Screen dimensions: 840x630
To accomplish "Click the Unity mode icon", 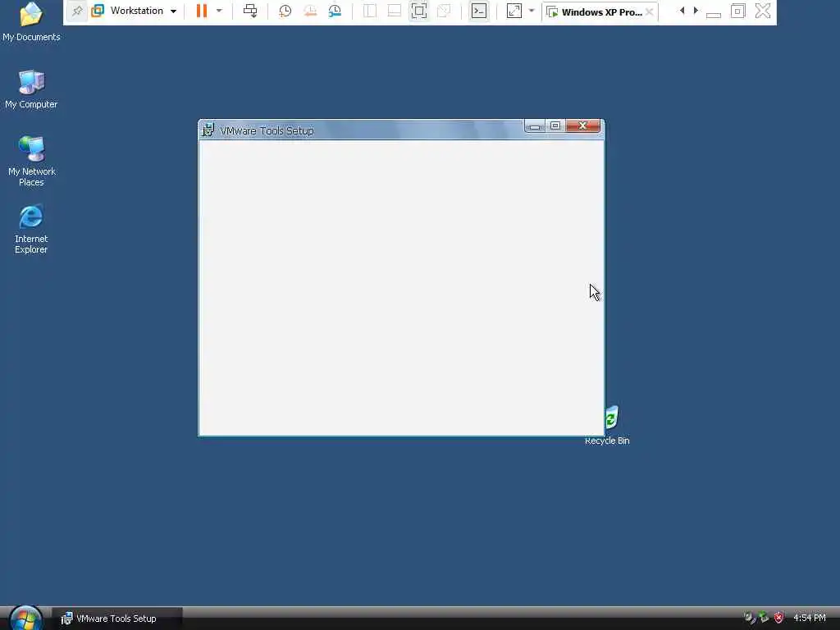I will pos(444,11).
